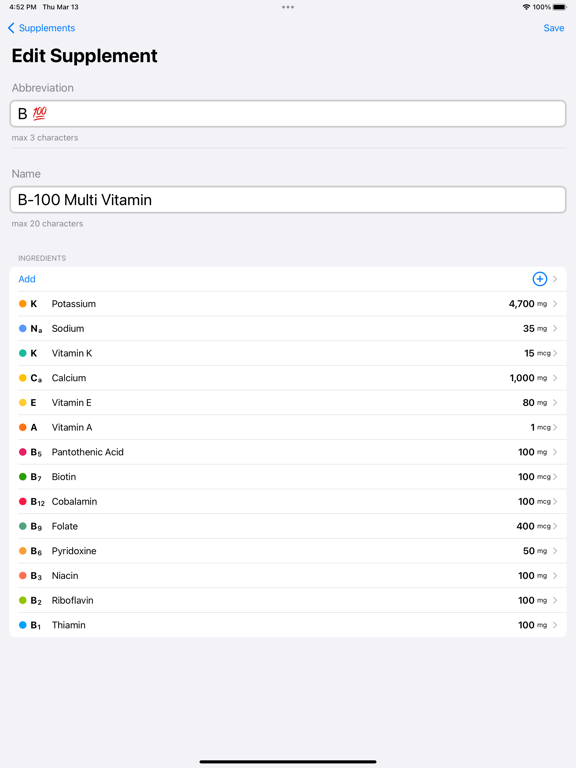Screen dimensions: 576x768
Task: Tap the B12 symbol label
Action: [37, 502]
